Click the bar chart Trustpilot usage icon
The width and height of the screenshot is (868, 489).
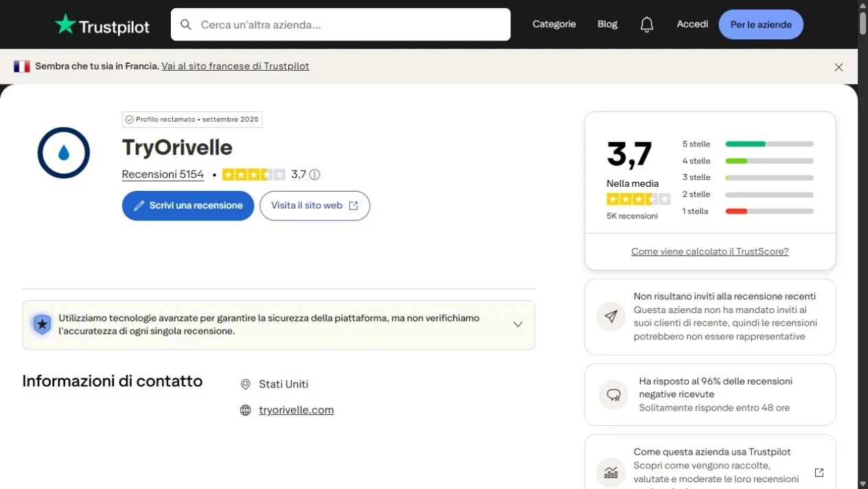click(x=611, y=473)
